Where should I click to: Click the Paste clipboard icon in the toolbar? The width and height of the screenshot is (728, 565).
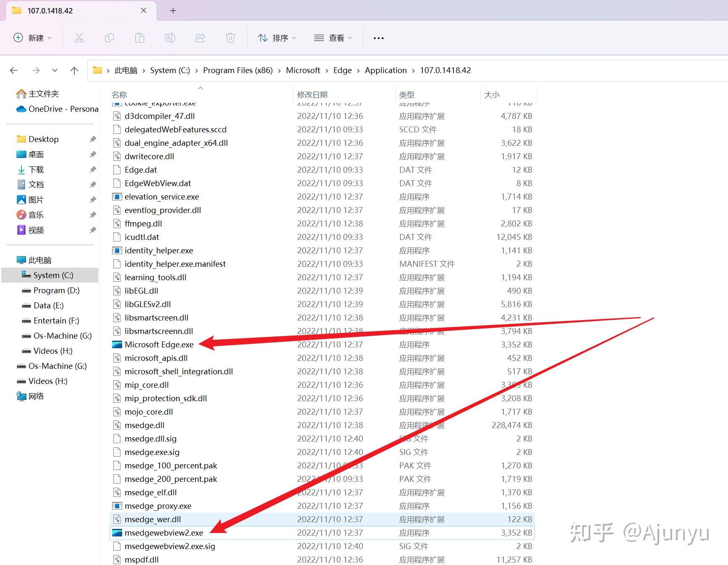pos(140,38)
